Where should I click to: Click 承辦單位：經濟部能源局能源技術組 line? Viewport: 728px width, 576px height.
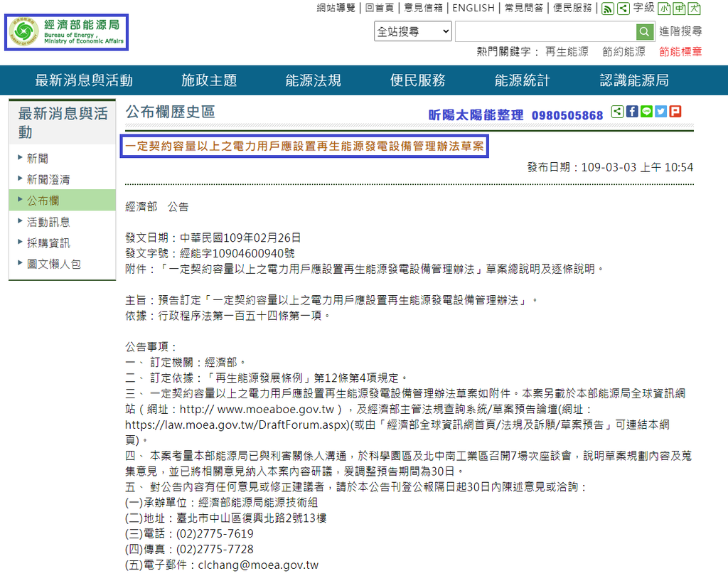pos(222,502)
